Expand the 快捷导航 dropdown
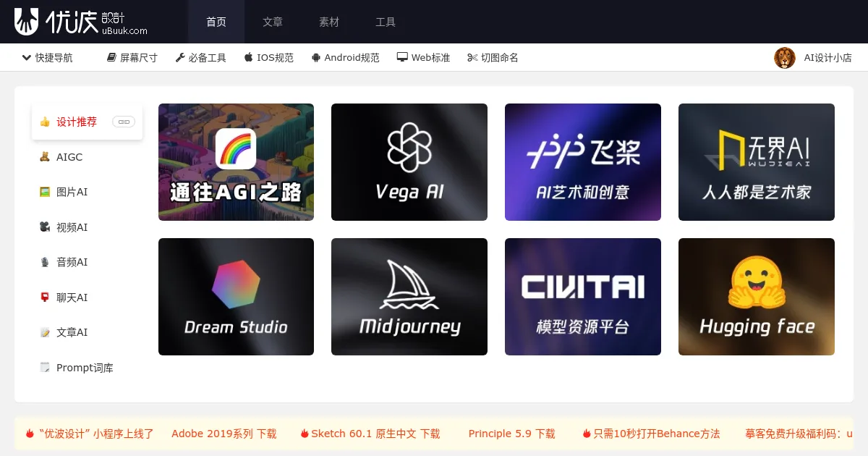Screen dimensions: 868x456 (x=48, y=58)
